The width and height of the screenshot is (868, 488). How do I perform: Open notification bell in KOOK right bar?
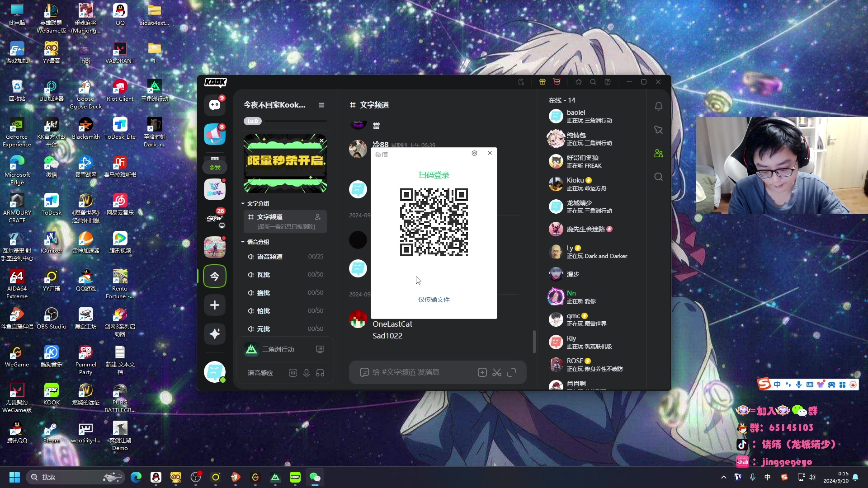659,106
